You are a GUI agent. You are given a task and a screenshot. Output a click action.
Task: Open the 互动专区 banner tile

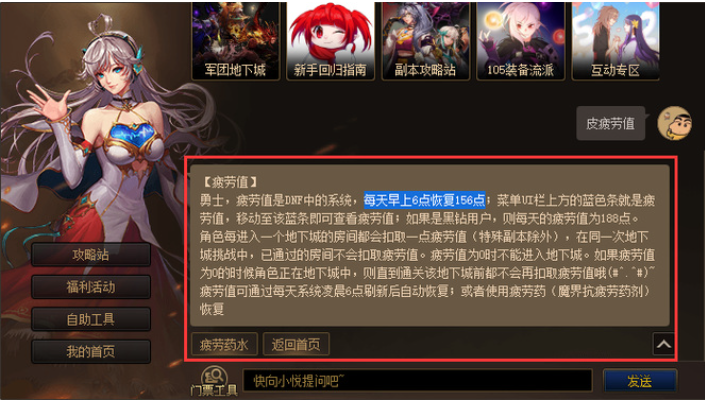pos(615,41)
